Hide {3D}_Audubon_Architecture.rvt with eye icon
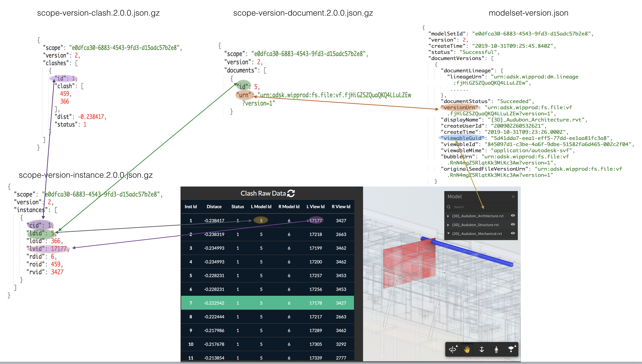Screen dimensions: 642x364 [x=513, y=215]
